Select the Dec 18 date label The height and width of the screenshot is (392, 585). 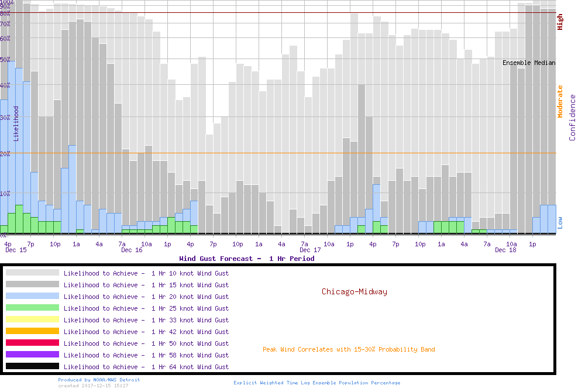505,250
